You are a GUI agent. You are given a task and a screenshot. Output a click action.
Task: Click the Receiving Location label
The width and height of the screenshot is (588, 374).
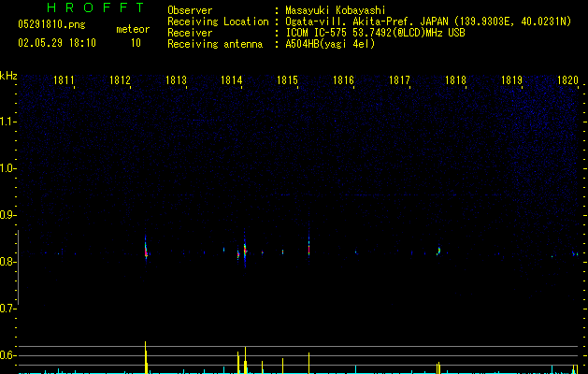point(218,22)
